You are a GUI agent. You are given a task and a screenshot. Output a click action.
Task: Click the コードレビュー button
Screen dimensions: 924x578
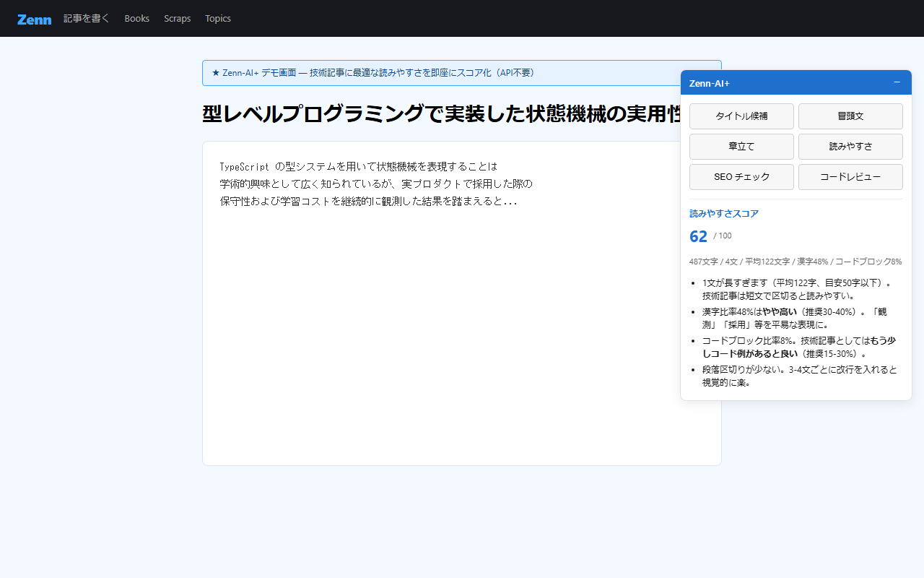coord(850,177)
